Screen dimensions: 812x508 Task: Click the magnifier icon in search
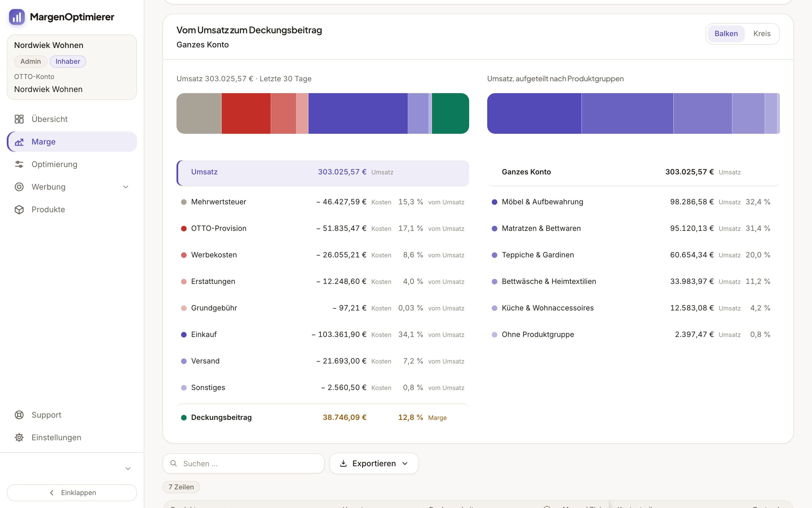tap(173, 463)
